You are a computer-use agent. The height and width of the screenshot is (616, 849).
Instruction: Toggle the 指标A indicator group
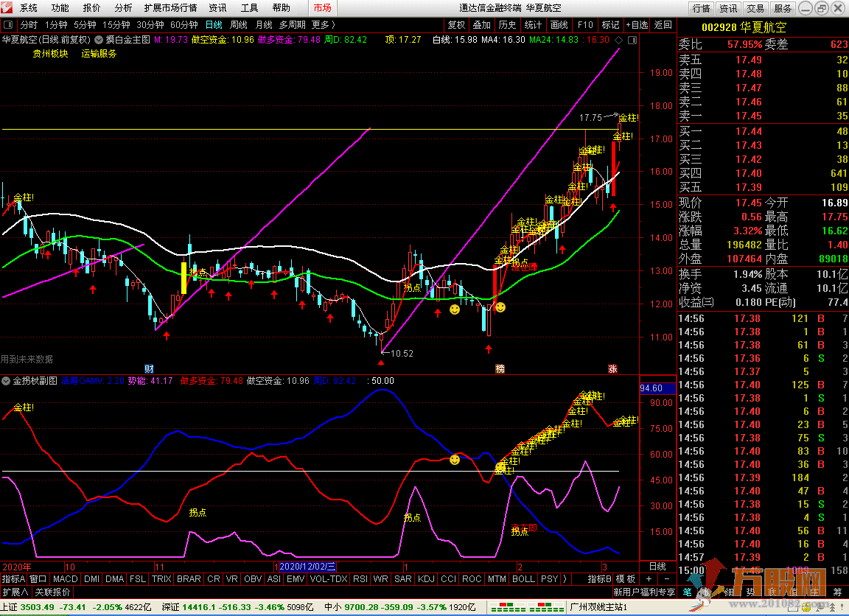point(13,579)
